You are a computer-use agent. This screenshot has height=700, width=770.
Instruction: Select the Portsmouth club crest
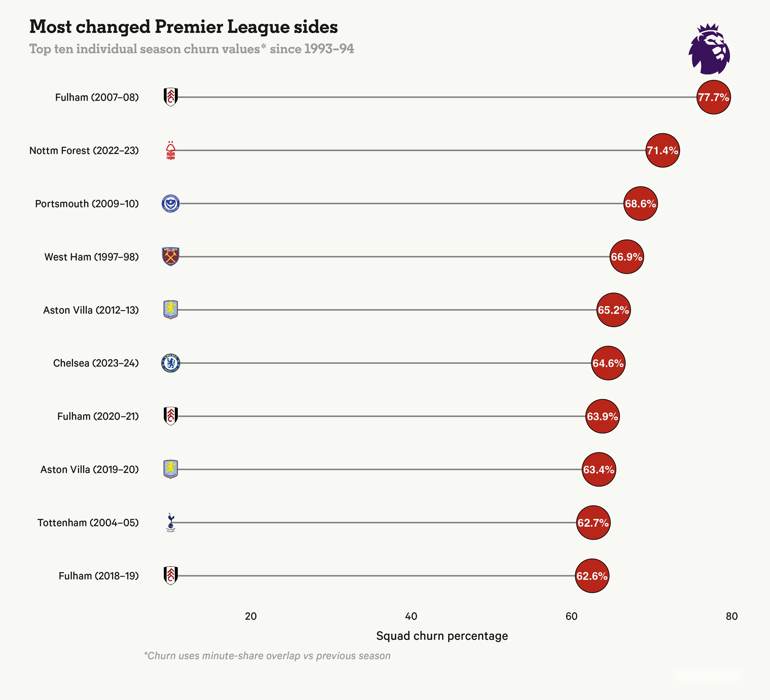click(x=170, y=203)
